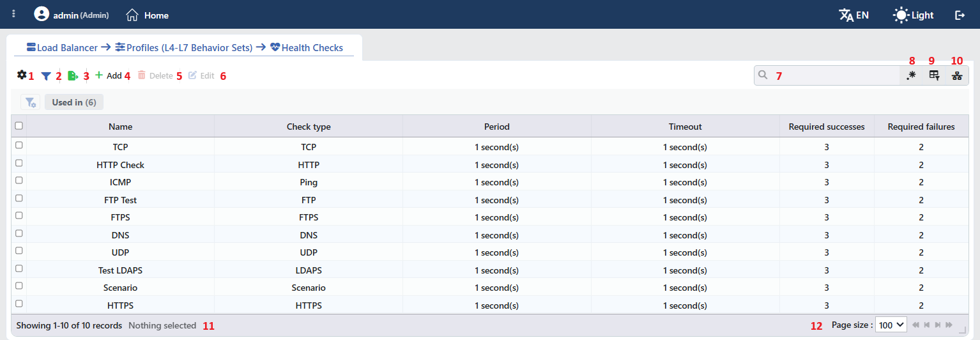Sort by Required successes column header
980x340 pixels.
click(827, 127)
